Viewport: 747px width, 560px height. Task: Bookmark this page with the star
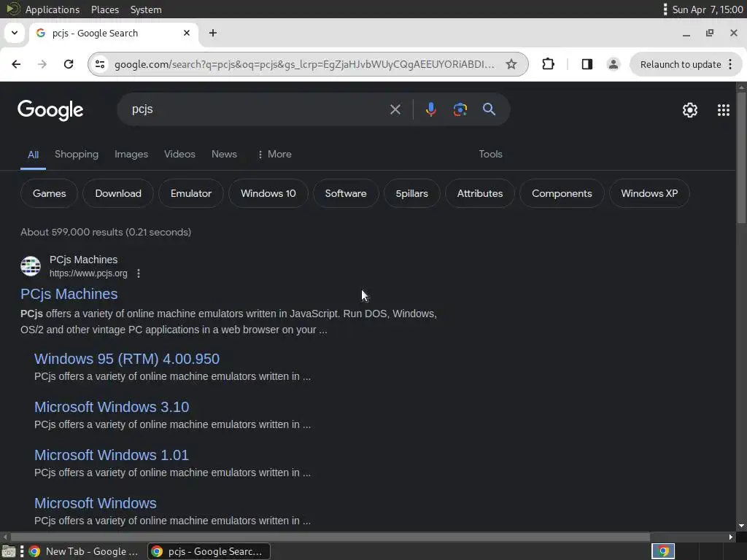[x=511, y=64]
